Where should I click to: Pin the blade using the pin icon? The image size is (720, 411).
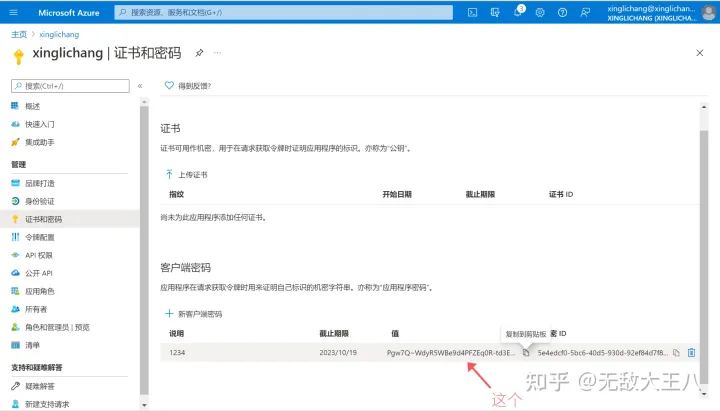pos(199,52)
